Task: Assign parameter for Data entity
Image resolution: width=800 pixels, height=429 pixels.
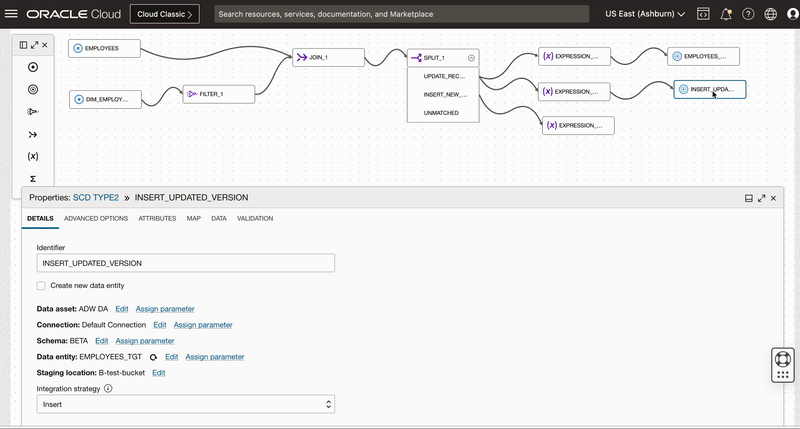Action: (x=215, y=357)
